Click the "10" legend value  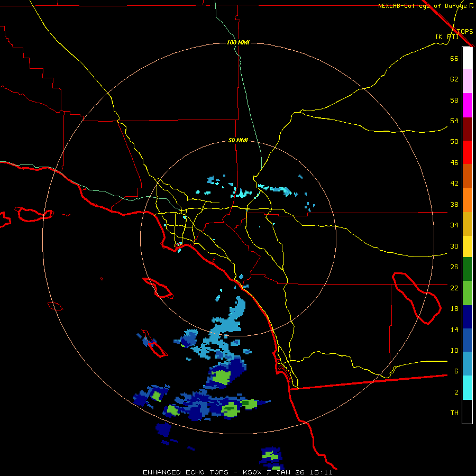coord(454,351)
